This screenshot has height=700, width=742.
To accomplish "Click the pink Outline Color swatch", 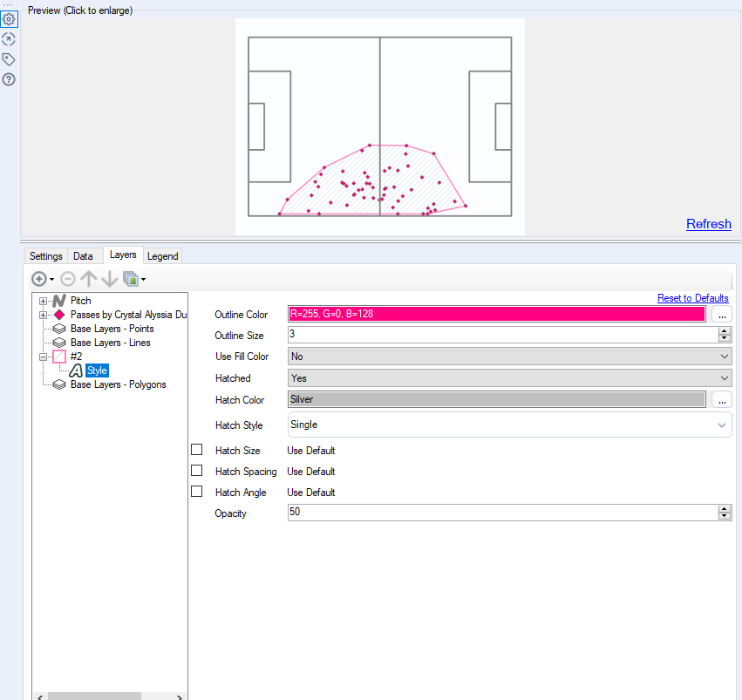I will [496, 314].
